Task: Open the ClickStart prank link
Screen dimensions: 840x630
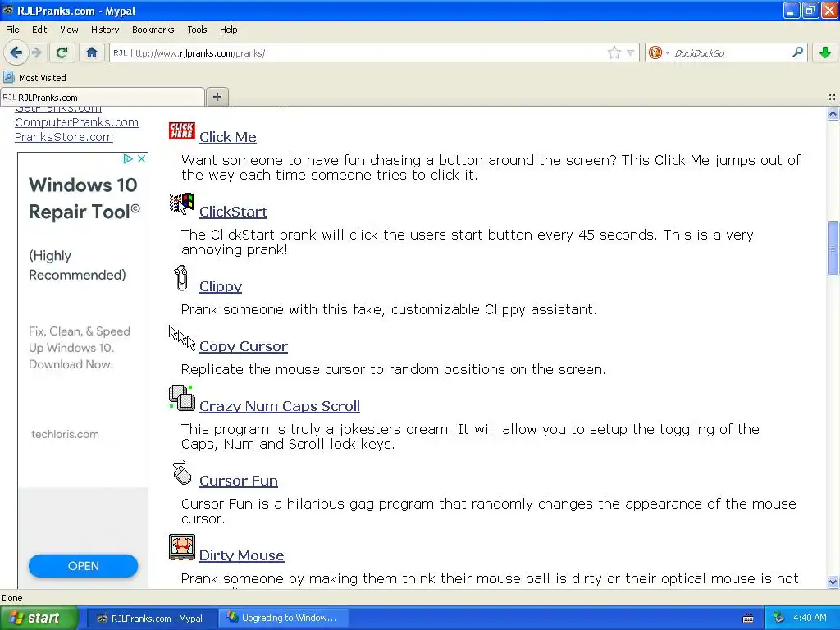Action: tap(233, 212)
